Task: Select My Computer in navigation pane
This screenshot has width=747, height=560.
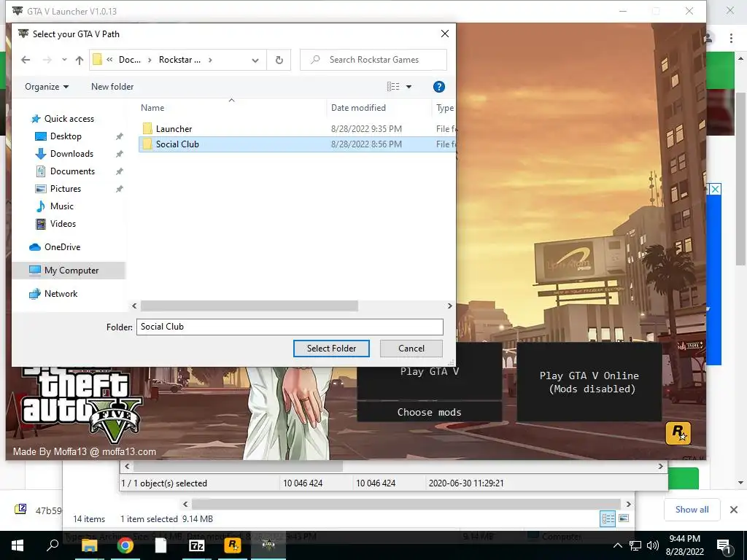Action: [x=68, y=271]
